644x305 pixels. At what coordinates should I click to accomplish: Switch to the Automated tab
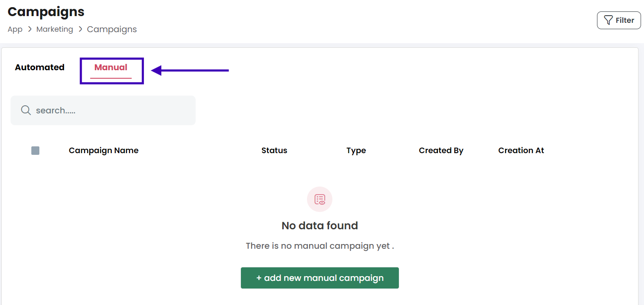40,67
